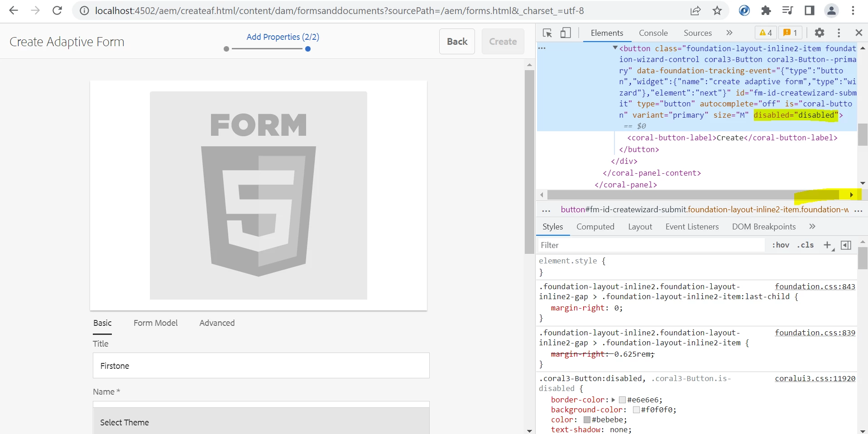The height and width of the screenshot is (434, 868).
Task: Collapse the highlighted button element node
Action: click(615, 48)
